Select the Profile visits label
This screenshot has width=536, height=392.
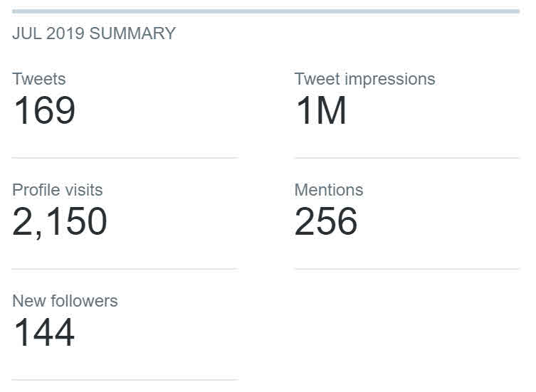[x=57, y=190]
